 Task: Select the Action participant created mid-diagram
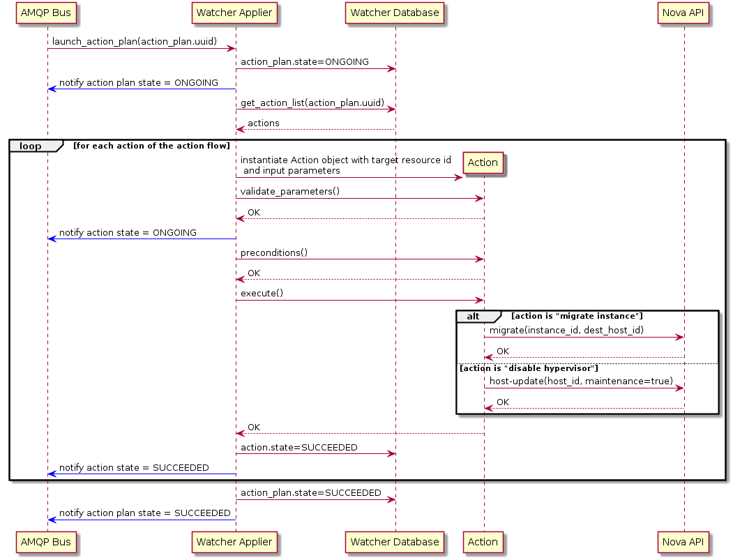tap(483, 162)
